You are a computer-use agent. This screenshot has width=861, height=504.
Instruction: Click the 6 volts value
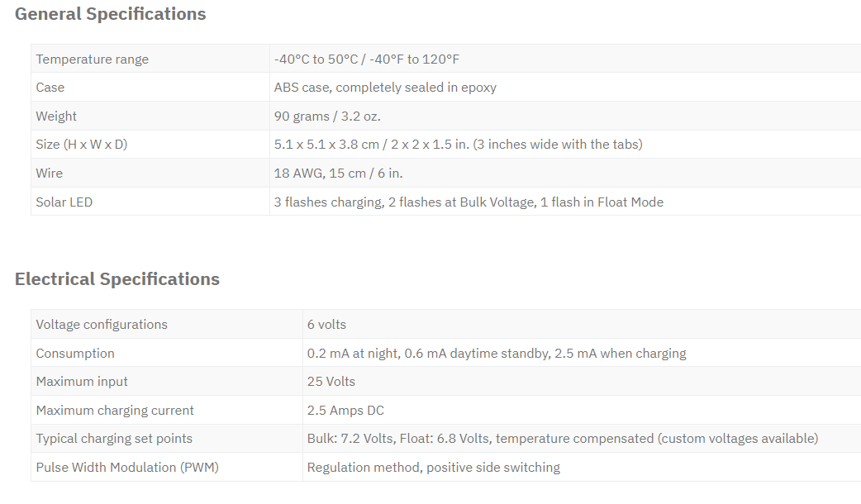(326, 325)
